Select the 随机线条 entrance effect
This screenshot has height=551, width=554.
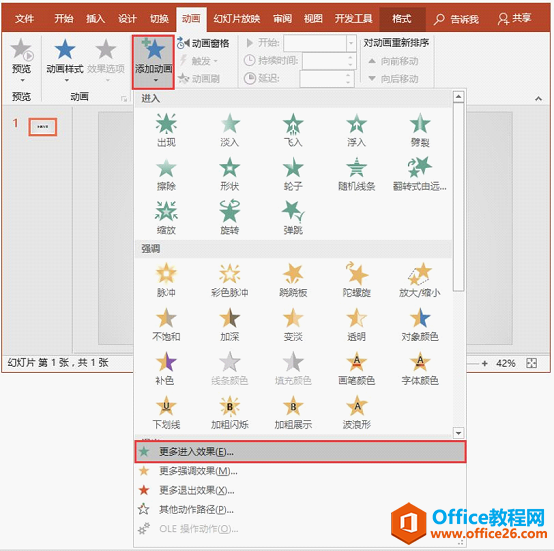356,174
